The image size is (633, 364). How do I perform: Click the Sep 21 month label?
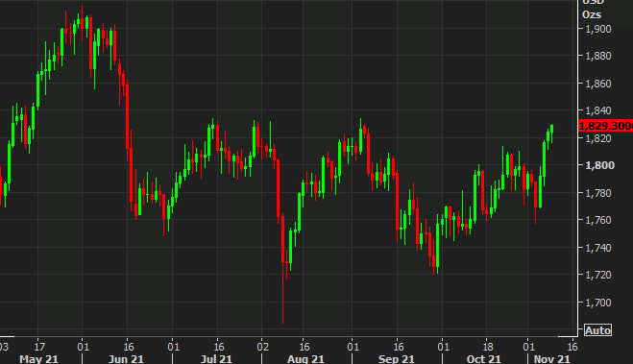tap(397, 359)
